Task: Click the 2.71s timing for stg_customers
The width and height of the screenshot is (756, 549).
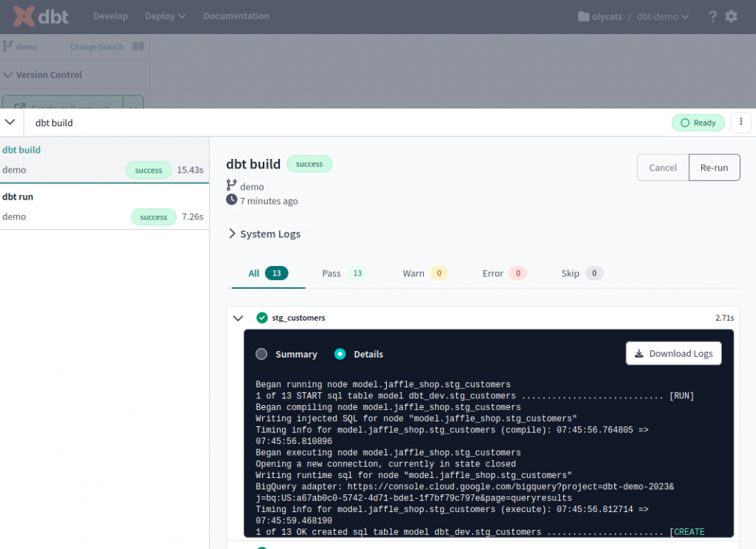Action: (x=725, y=318)
